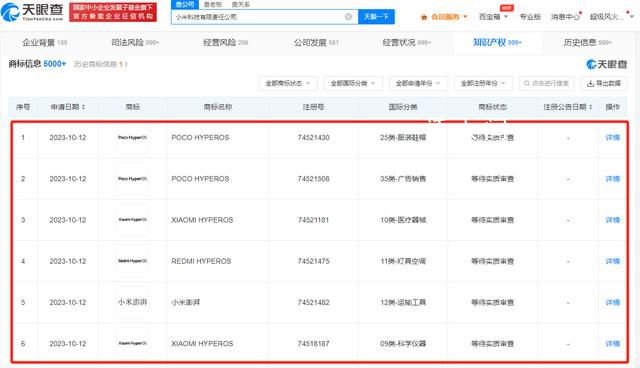Select registration number 74521482
Image resolution: width=640 pixels, height=368 pixels.
coord(313,302)
